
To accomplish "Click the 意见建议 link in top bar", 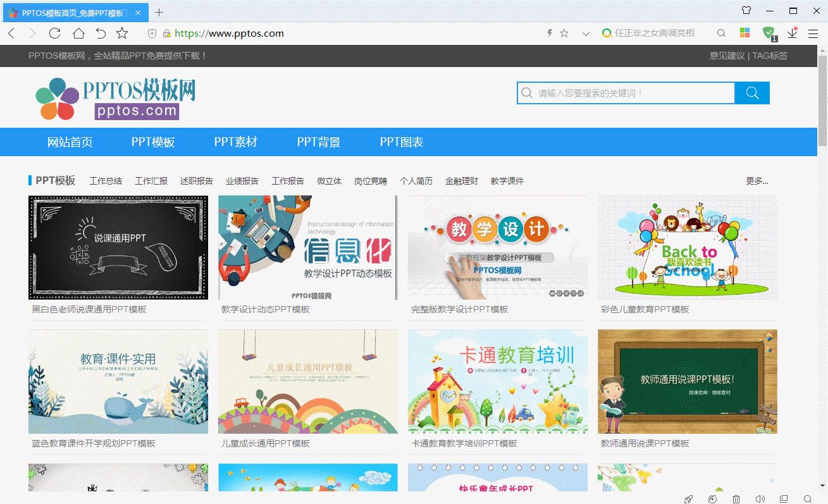I will click(x=727, y=56).
